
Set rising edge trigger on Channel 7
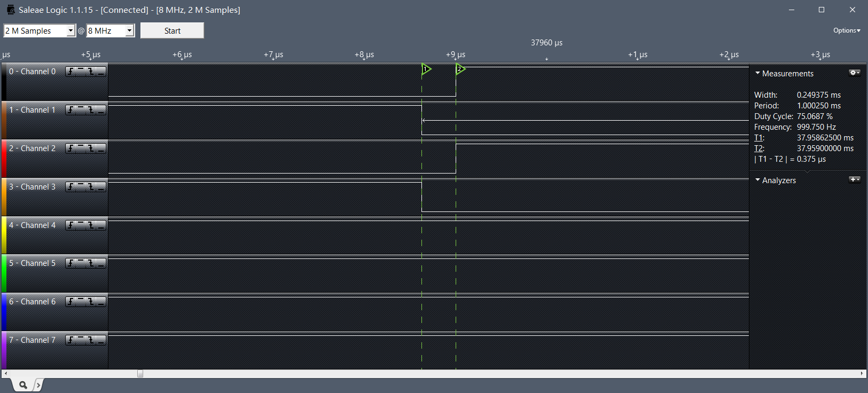coord(71,340)
